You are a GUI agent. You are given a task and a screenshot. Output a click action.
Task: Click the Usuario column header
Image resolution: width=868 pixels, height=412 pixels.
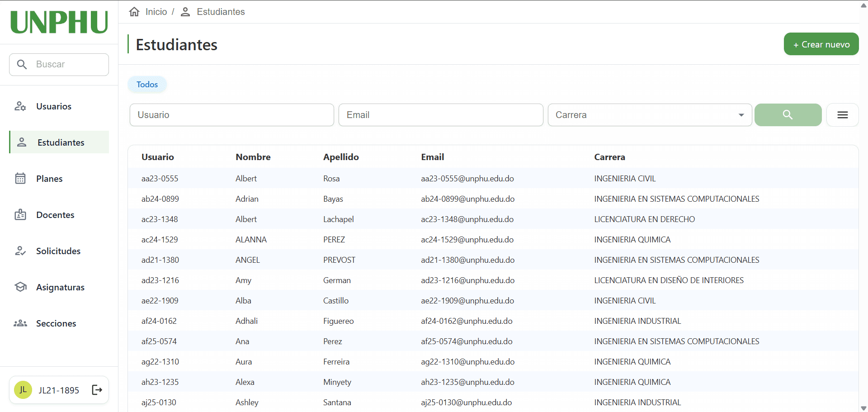[158, 157]
